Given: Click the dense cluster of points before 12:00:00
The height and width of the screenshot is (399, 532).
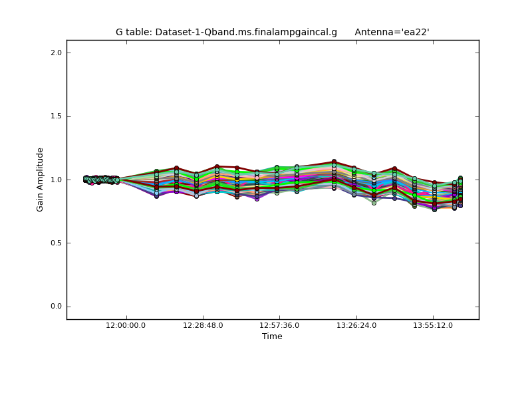Looking at the screenshot, I should 101,180.
